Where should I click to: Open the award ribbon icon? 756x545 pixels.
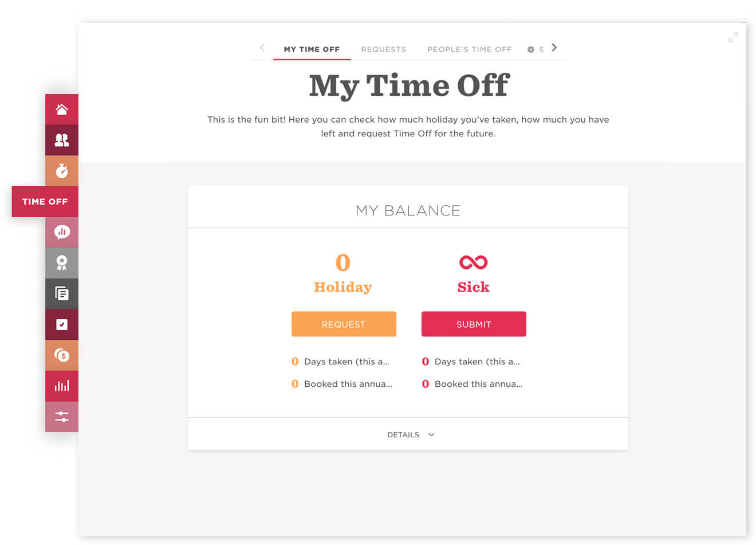click(x=62, y=263)
